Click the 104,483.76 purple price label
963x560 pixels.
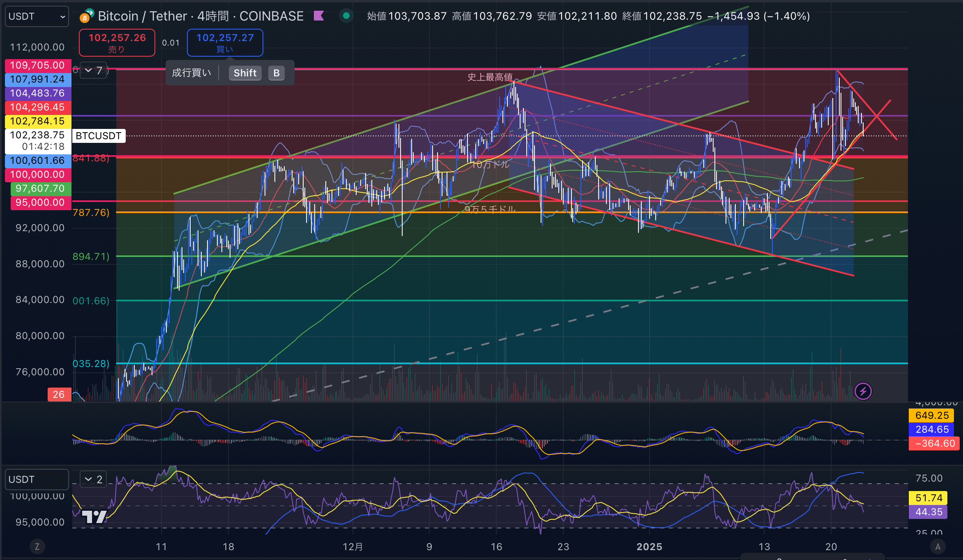[x=38, y=93]
